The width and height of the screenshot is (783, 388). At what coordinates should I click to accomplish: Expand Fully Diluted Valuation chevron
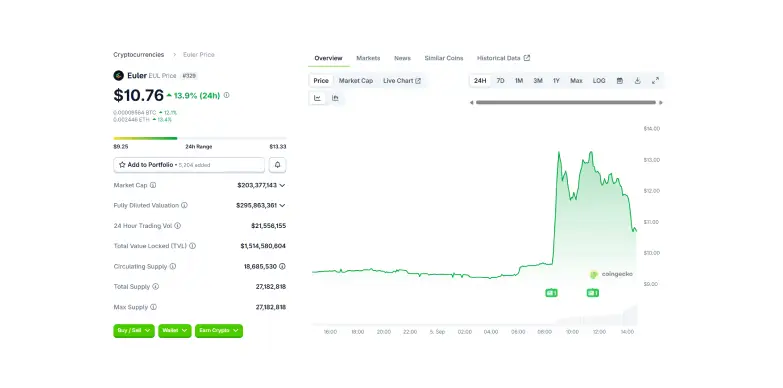pyautogui.click(x=282, y=205)
